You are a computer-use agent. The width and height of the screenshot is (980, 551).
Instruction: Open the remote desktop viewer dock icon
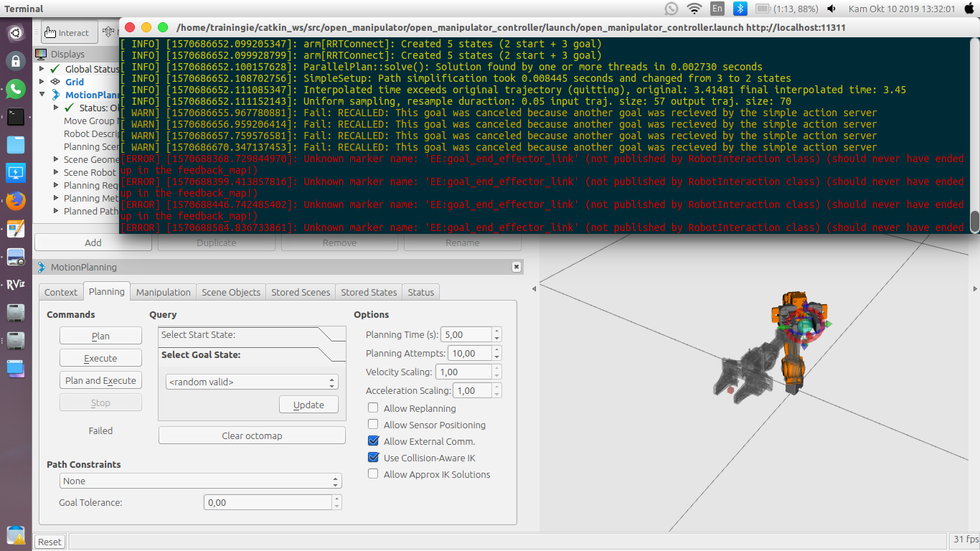tap(16, 173)
